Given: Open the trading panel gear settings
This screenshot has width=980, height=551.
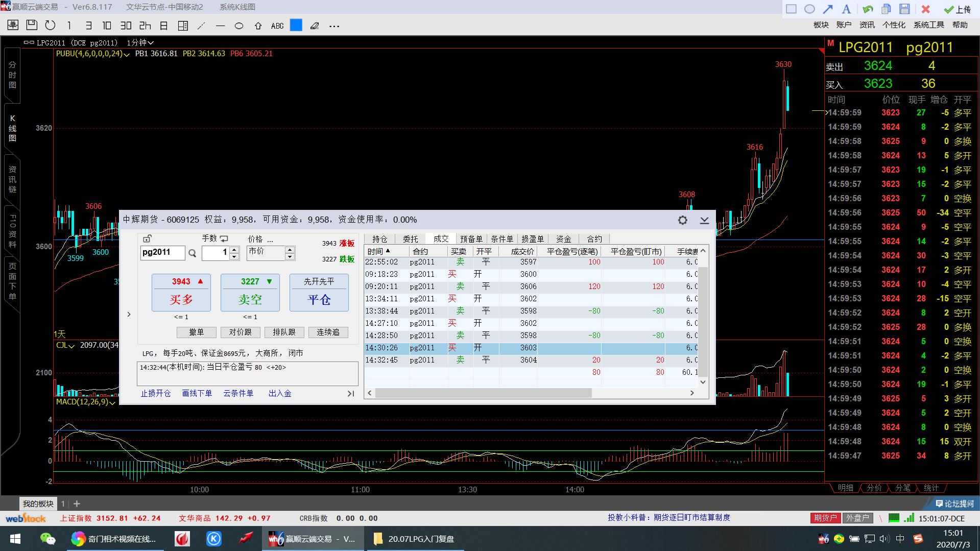Looking at the screenshot, I should pyautogui.click(x=682, y=220).
